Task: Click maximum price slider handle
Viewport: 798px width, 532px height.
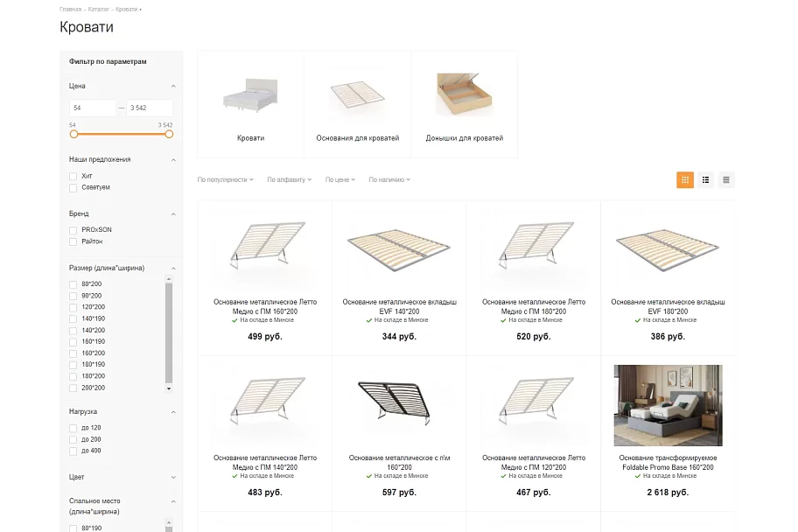Action: (x=169, y=135)
